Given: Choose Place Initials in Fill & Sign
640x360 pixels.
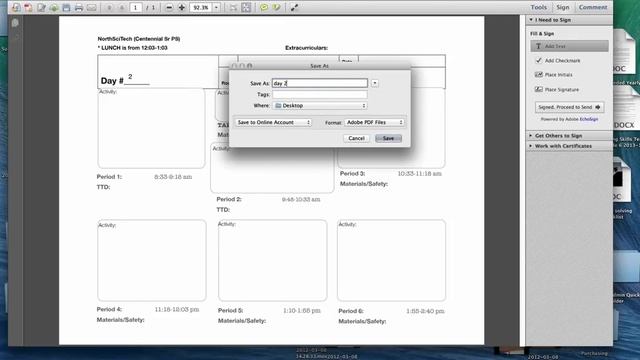Looking at the screenshot, I should point(553,75).
